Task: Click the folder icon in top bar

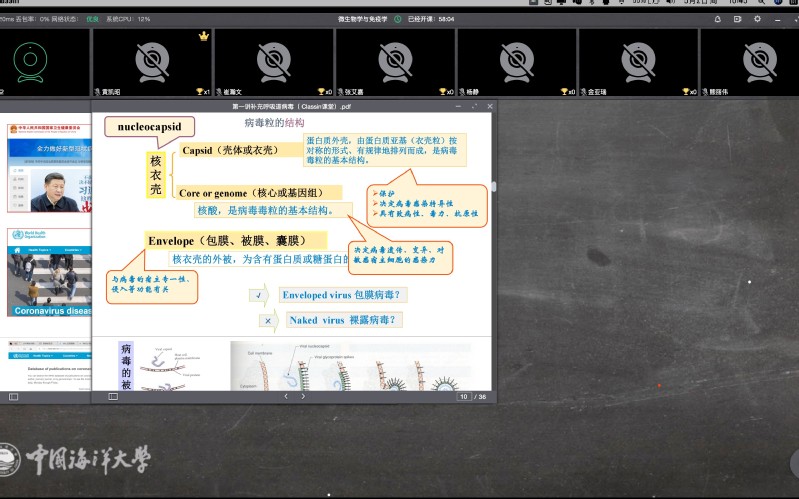Action: pos(737,18)
